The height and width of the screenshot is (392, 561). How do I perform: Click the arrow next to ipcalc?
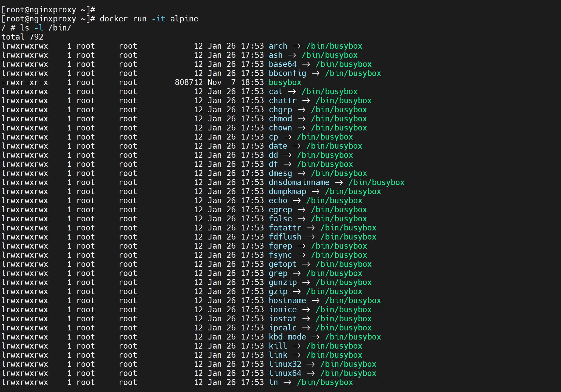[x=306, y=328]
